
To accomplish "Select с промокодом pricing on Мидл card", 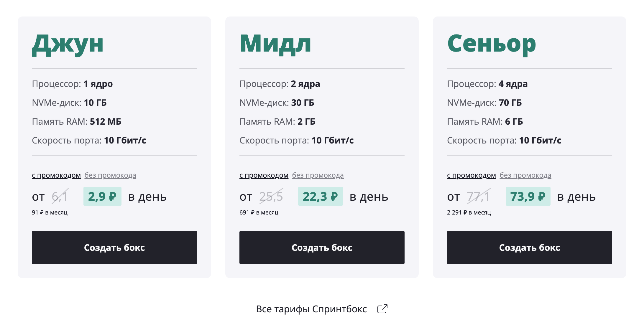I will click(263, 175).
